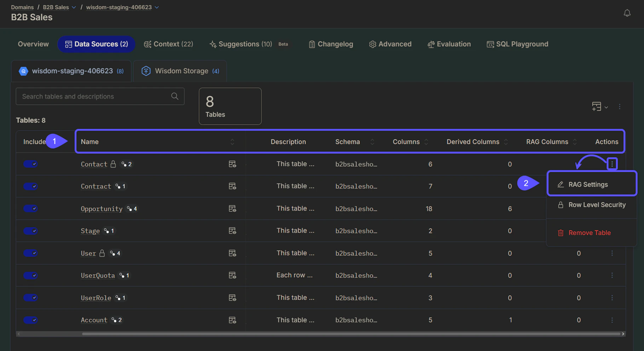Click relationships badge on Opportunity
This screenshot has width=644, height=351.
click(x=132, y=208)
